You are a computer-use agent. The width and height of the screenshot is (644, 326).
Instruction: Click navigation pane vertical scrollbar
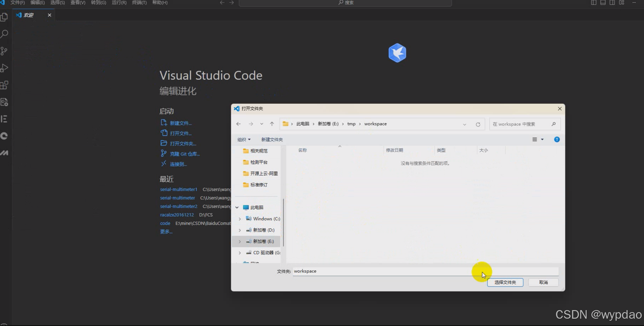tap(283, 222)
